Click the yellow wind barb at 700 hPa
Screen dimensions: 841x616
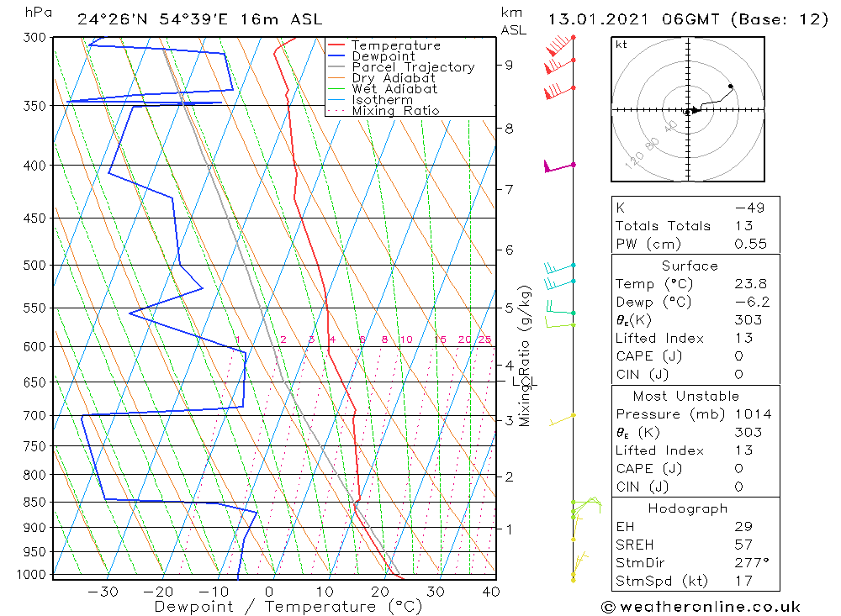click(x=562, y=420)
